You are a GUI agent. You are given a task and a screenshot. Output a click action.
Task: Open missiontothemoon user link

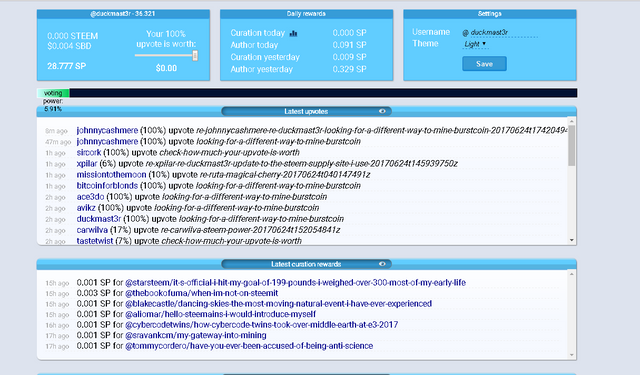(111, 174)
